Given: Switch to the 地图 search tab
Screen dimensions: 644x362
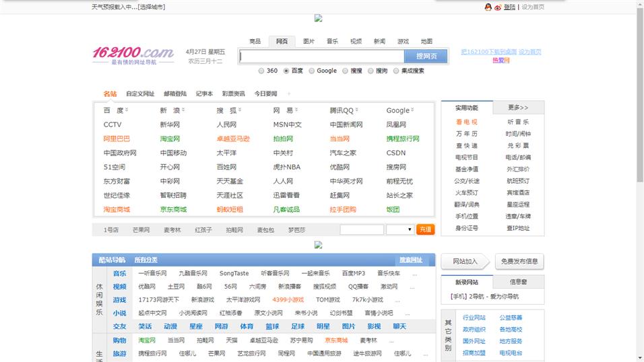Looking at the screenshot, I should click(x=426, y=41).
